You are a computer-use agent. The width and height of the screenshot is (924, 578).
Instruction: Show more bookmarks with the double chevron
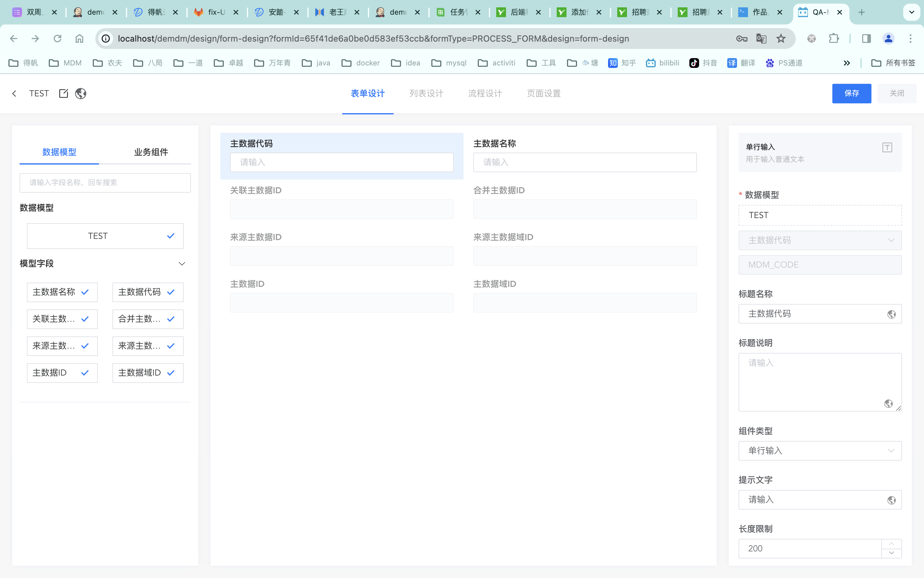846,63
